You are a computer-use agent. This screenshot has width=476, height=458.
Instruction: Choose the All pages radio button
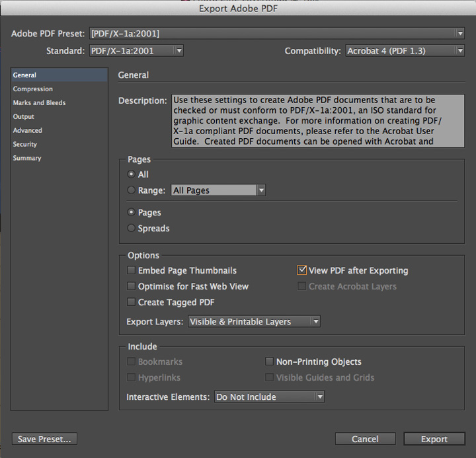[131, 174]
